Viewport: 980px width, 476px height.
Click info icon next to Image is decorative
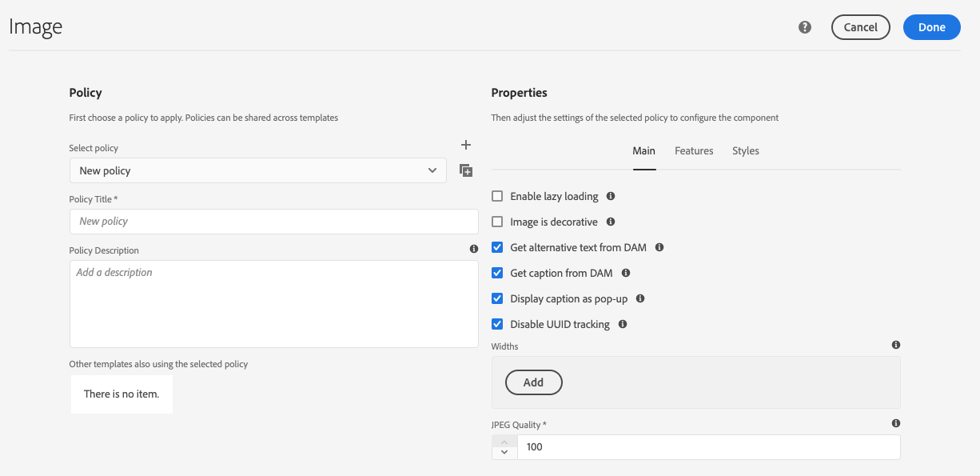pyautogui.click(x=610, y=222)
